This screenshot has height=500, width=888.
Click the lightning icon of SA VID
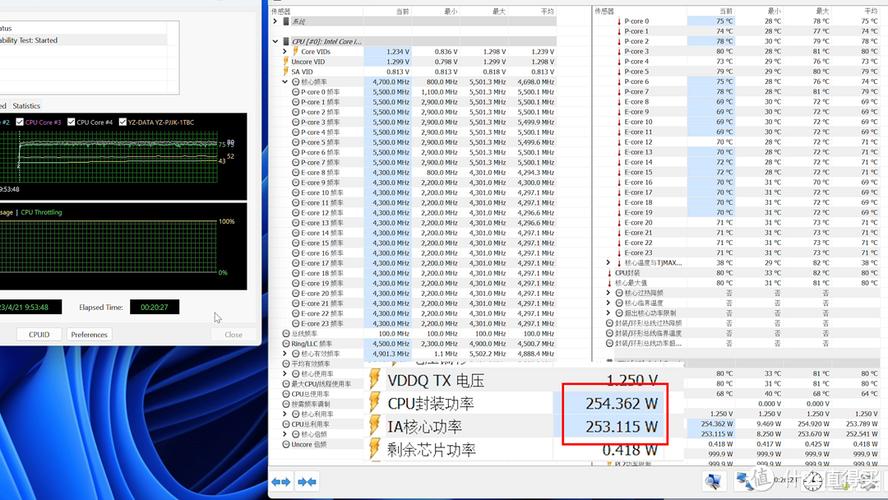click(285, 72)
